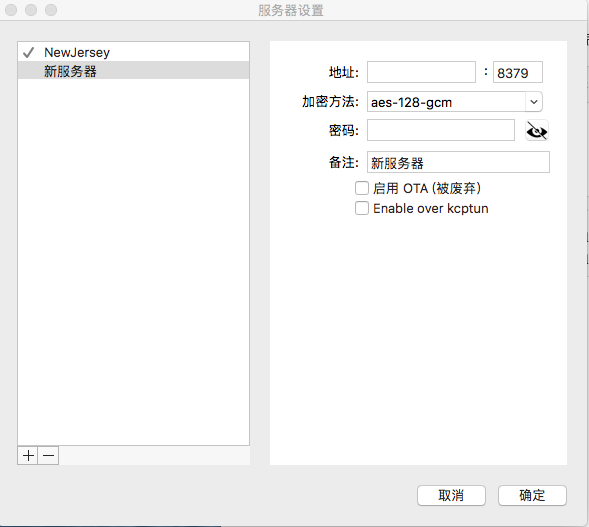Viewport: 589px width, 527px height.
Task: Enable the 启用 OTA checkbox
Action: 362,188
